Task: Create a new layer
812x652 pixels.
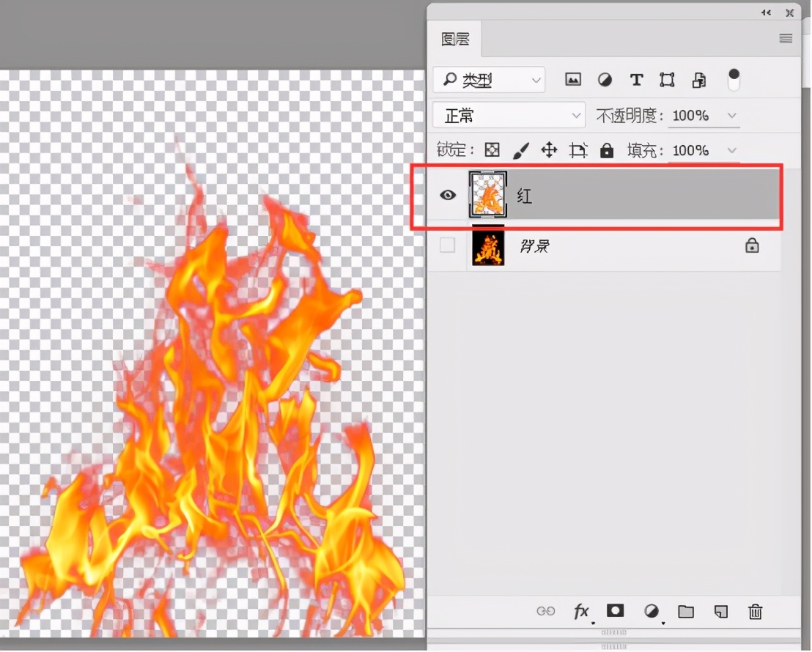Action: tap(721, 611)
